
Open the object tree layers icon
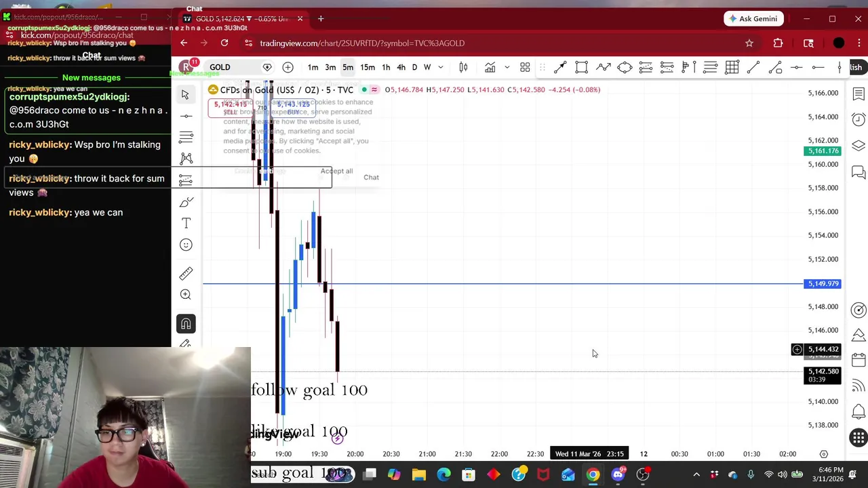(859, 146)
